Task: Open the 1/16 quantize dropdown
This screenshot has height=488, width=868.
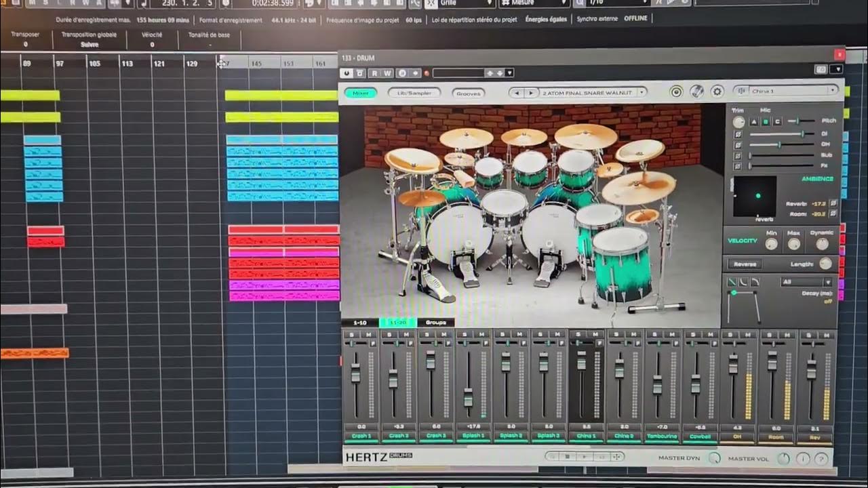Action: (622, 3)
